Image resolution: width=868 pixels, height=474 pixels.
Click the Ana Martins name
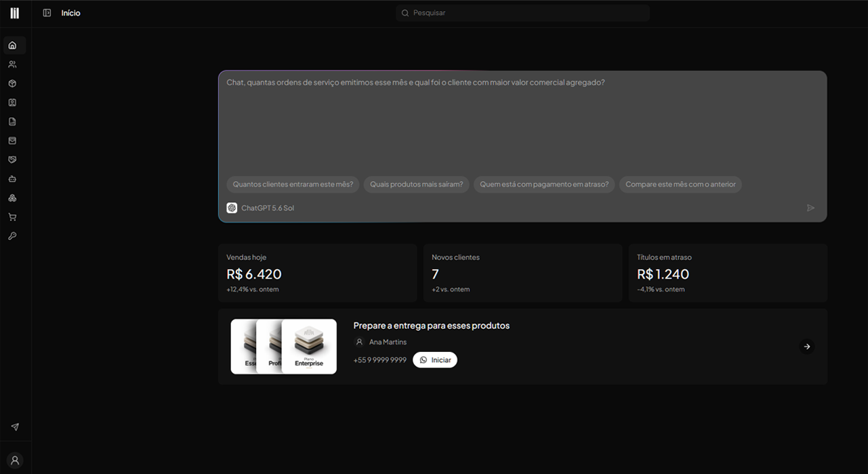[388, 342]
